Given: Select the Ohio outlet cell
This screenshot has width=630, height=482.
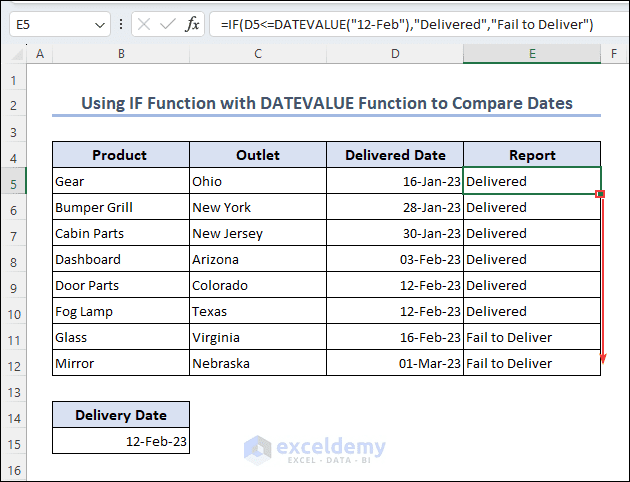Looking at the screenshot, I should point(258,181).
